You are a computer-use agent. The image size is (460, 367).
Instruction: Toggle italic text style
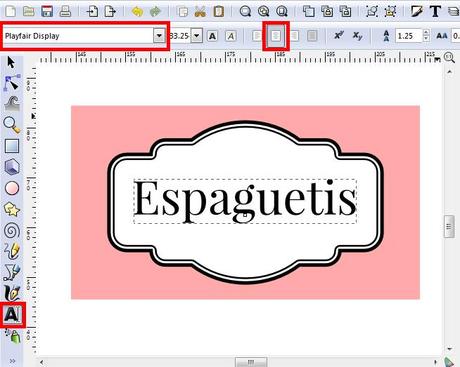click(x=231, y=36)
